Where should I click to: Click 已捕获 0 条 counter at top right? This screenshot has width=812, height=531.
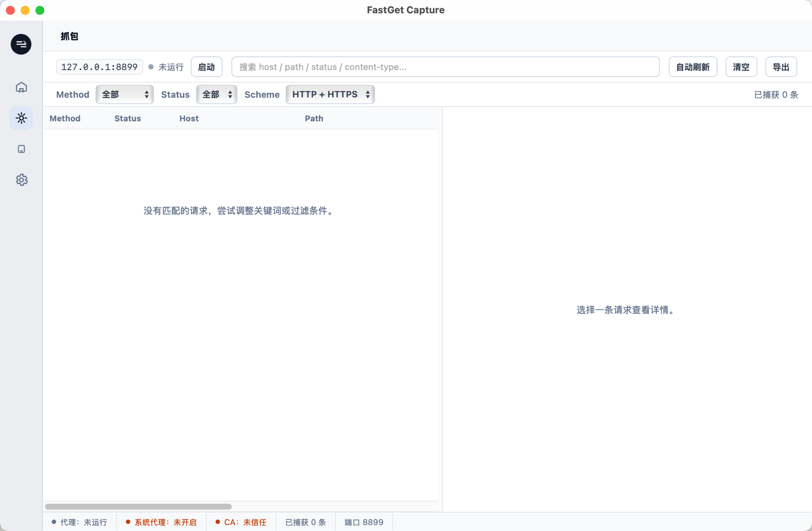tap(776, 95)
